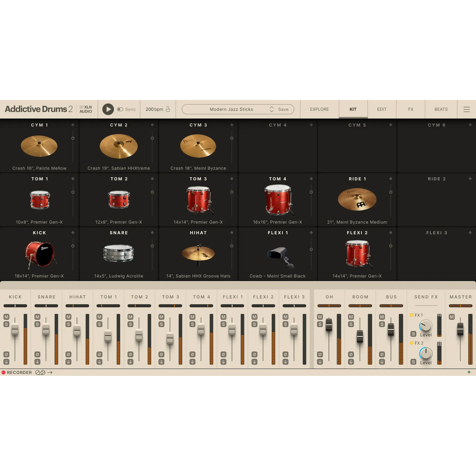
Task: Click the Save button beside the preset name
Action: 283,109
